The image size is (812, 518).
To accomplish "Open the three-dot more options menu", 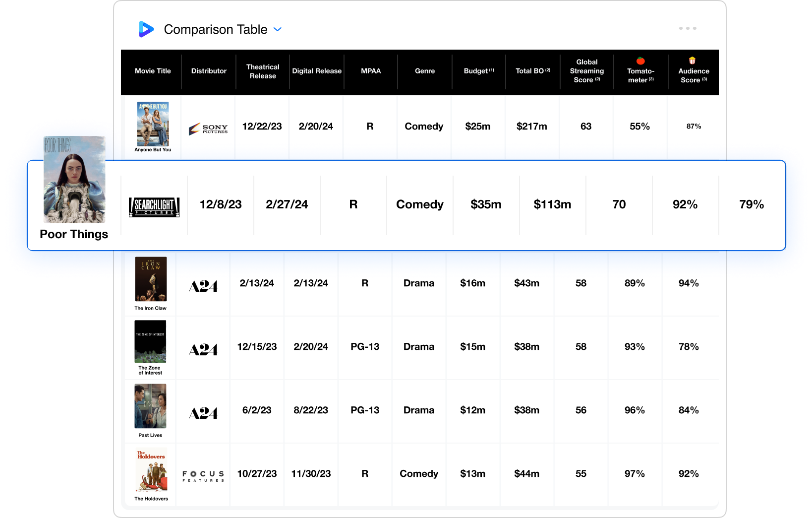I will (688, 28).
